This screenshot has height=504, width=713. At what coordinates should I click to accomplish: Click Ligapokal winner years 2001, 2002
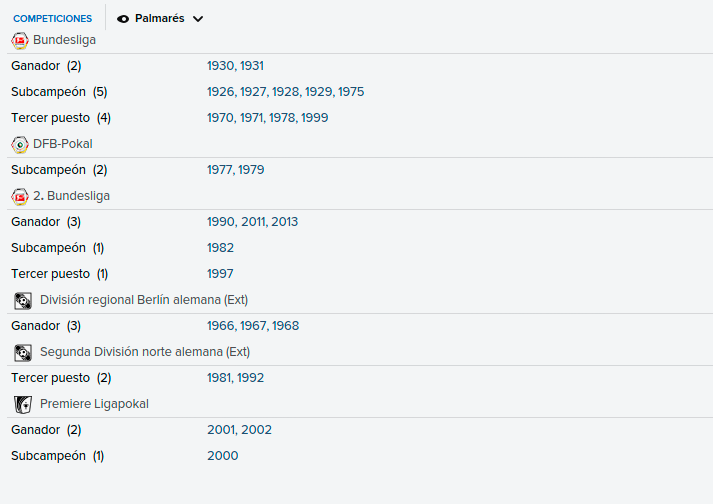(x=239, y=430)
